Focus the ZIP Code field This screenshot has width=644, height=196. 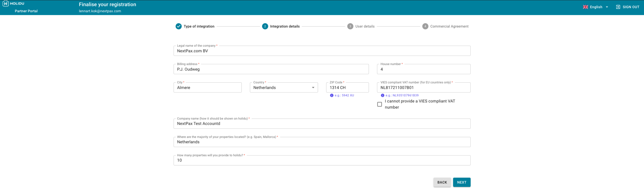click(x=347, y=88)
